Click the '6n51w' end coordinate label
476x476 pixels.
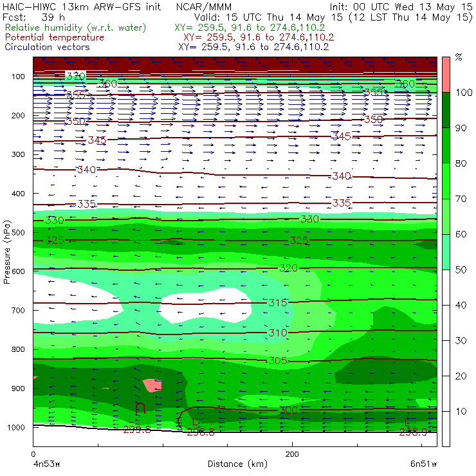point(423,464)
